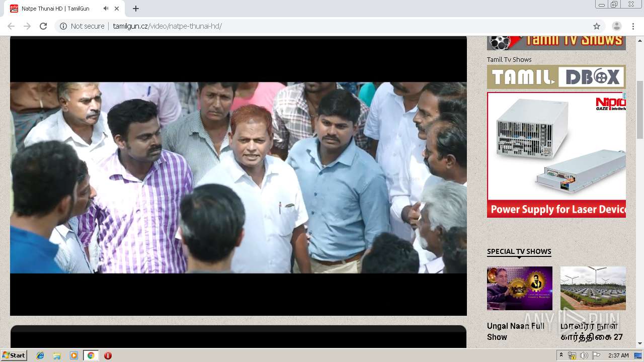Open the Tamil DBox banner
644x362 pixels.
556,77
